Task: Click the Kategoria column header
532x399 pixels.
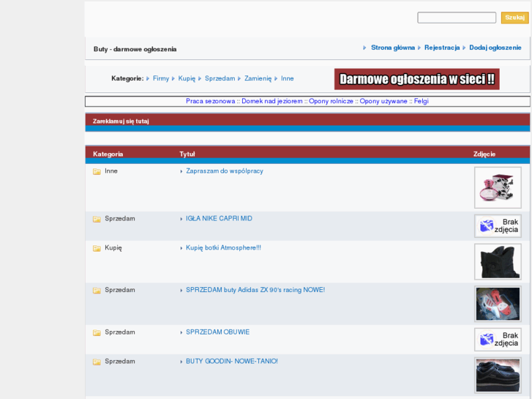Action: pos(108,154)
